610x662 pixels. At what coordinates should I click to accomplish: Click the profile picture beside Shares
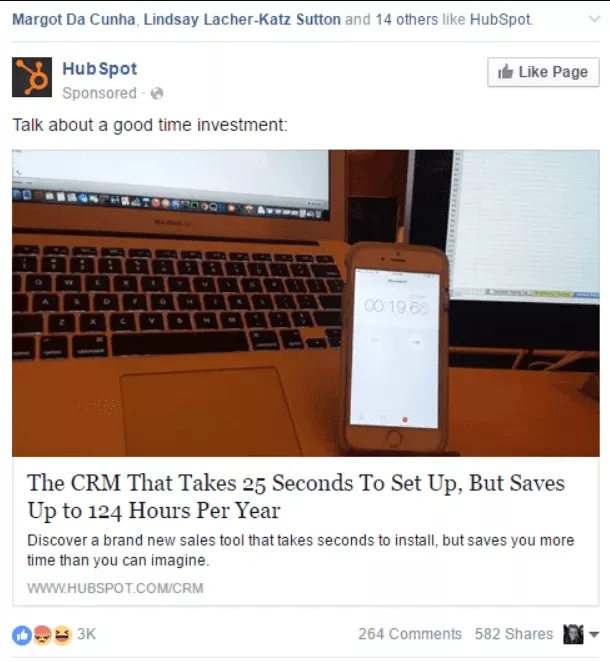pos(573,634)
